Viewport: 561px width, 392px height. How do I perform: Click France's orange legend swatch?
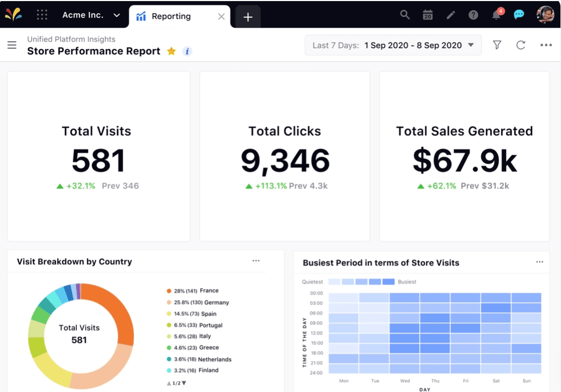169,291
